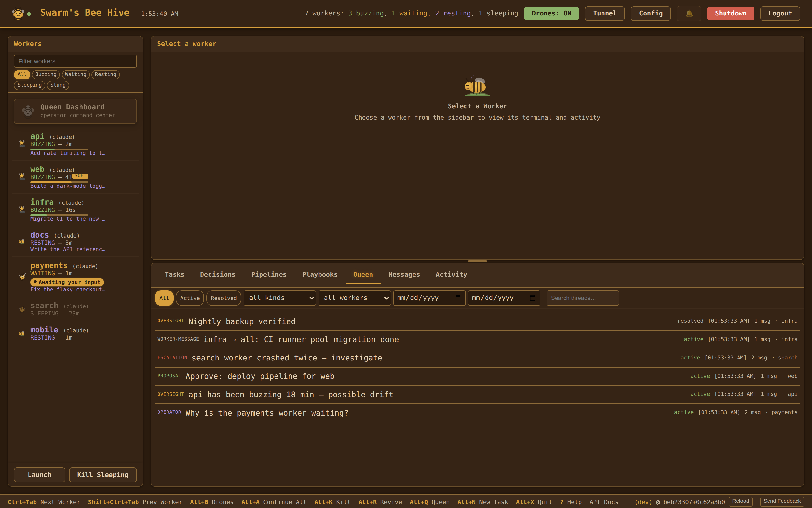The height and width of the screenshot is (508, 812).
Task: Select the search worker row
Action: (x=75, y=309)
